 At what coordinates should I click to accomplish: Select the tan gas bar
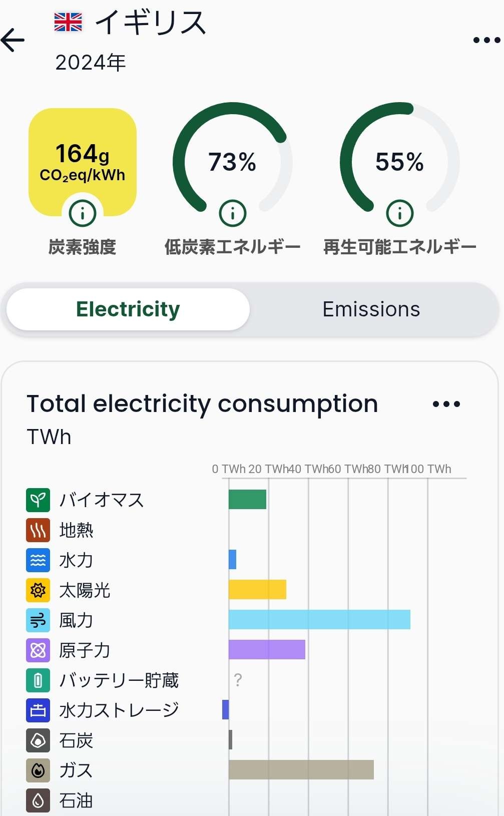301,770
